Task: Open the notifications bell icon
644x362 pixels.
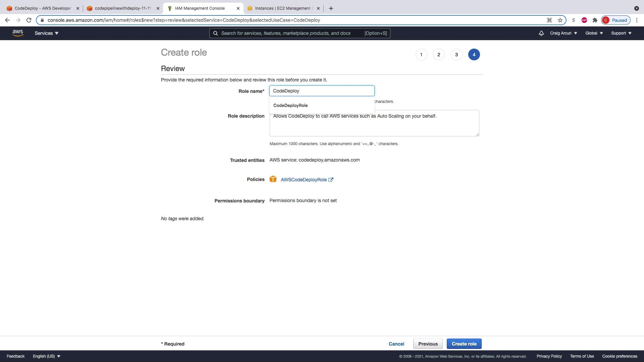Action: click(541, 33)
